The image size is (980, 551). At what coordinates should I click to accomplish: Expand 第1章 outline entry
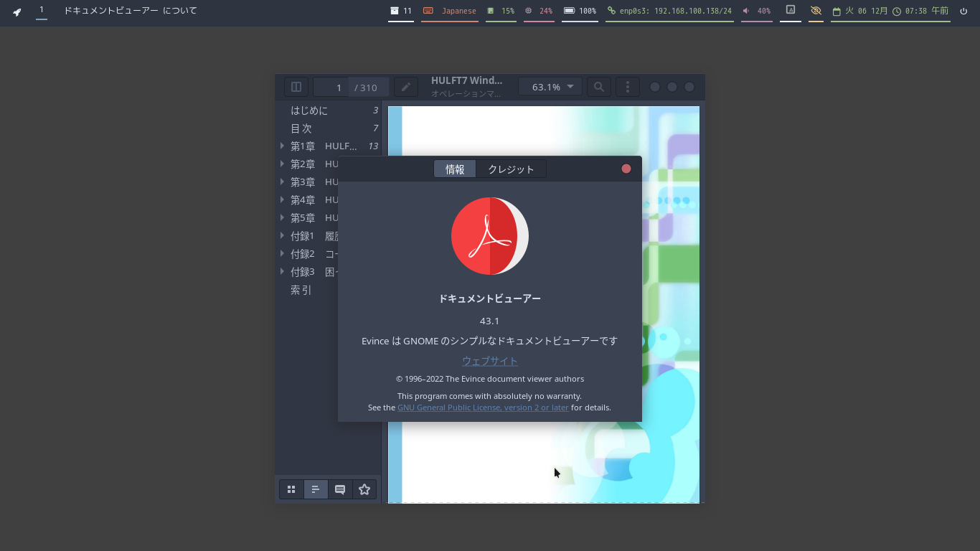283,146
